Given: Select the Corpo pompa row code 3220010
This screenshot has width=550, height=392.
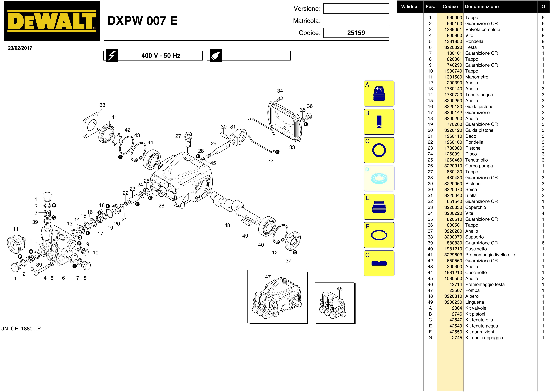Looking at the screenshot, I should (453, 166).
